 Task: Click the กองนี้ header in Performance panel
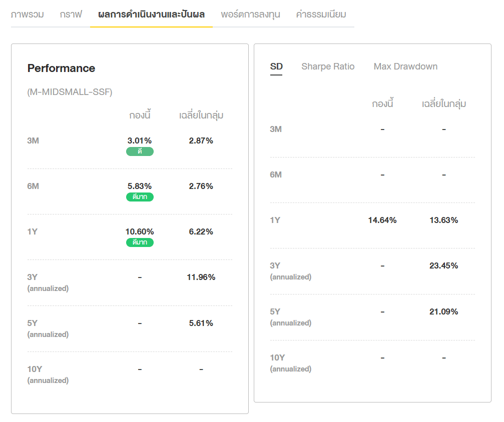click(140, 115)
